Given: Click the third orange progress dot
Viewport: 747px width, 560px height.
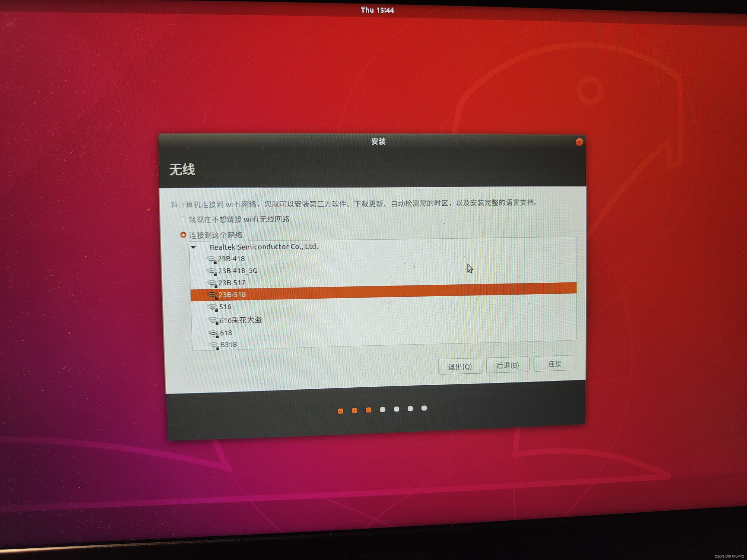Looking at the screenshot, I should (369, 409).
